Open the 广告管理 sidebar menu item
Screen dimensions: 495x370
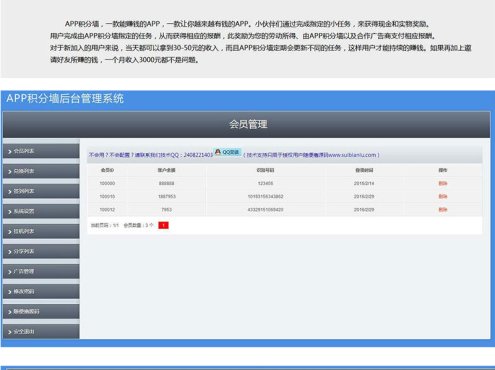point(41,271)
